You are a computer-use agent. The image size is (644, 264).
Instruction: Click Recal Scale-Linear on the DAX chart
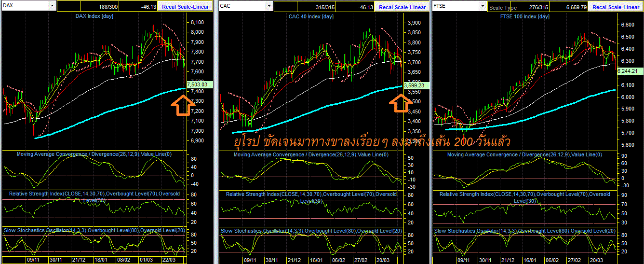(x=186, y=7)
